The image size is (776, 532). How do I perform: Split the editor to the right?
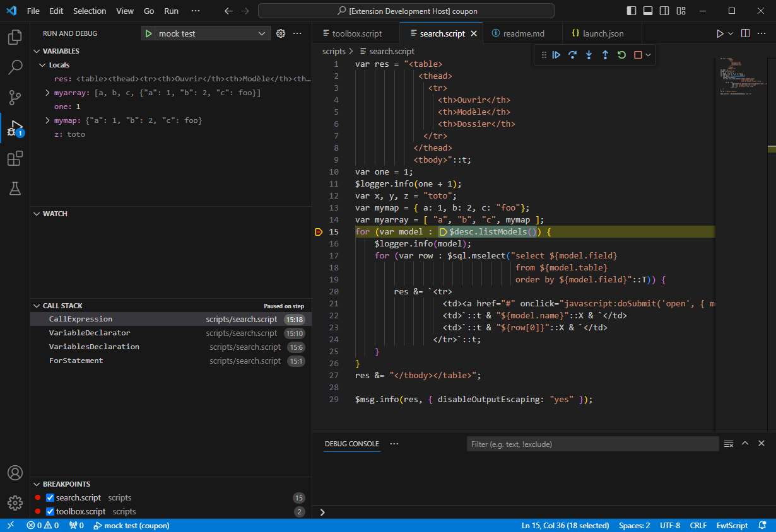pos(745,33)
